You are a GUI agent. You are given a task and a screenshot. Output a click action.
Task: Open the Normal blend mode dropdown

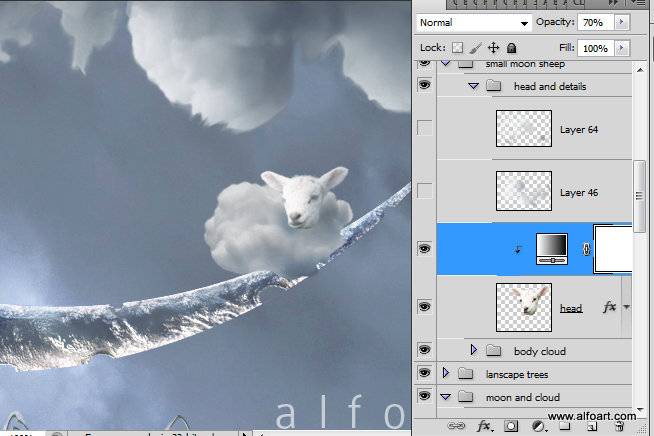(474, 23)
